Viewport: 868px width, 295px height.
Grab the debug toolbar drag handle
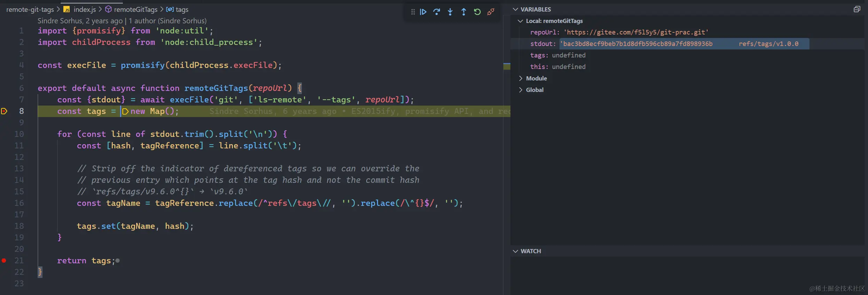(413, 12)
